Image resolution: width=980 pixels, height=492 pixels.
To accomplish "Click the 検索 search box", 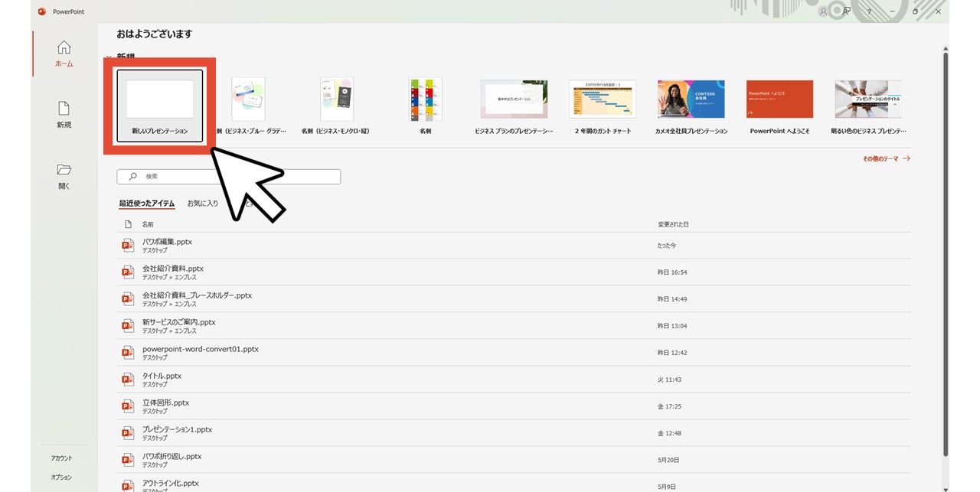I will (228, 176).
